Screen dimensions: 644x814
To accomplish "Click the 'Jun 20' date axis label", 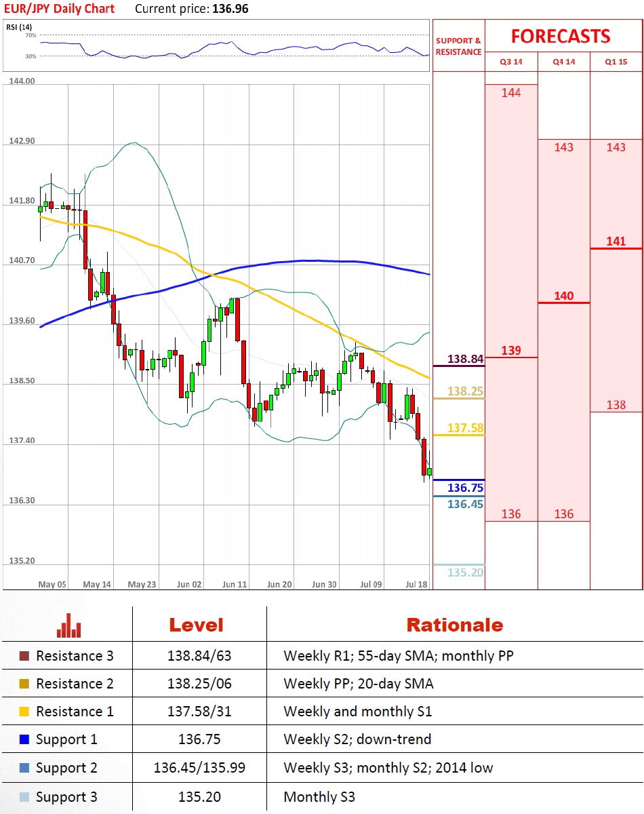I will [279, 584].
